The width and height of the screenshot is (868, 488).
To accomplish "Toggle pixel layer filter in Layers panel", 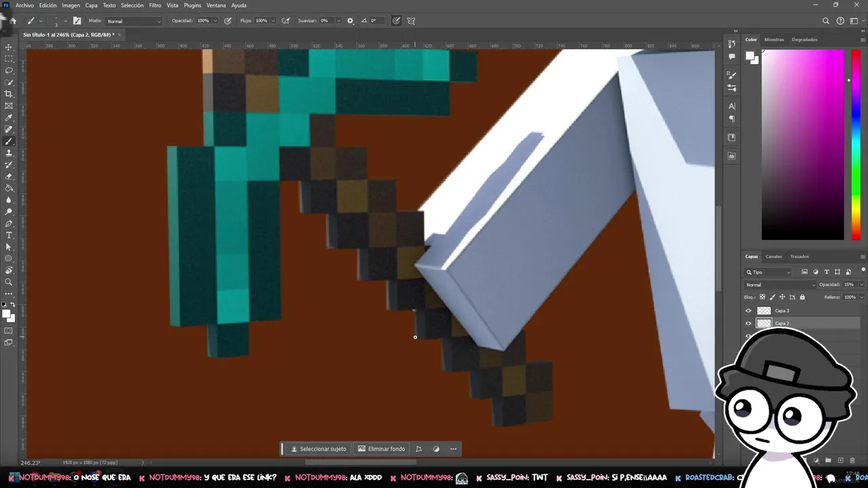I will pos(804,272).
